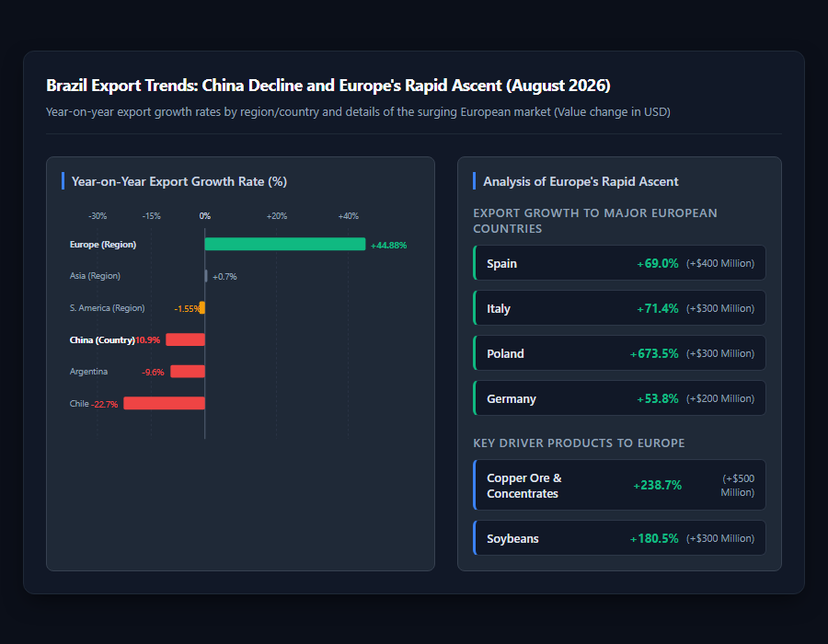828x644 pixels.
Task: Select the red China (Country) bar
Action: tap(185, 340)
